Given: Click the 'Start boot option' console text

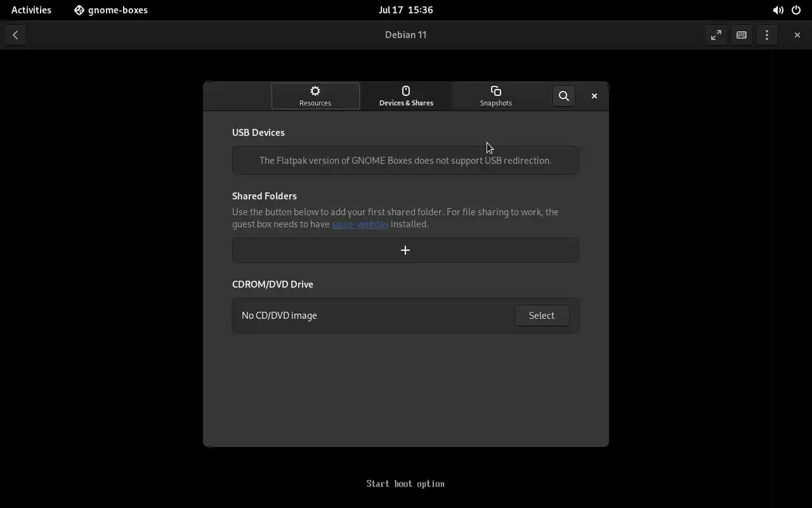Looking at the screenshot, I should tap(405, 484).
